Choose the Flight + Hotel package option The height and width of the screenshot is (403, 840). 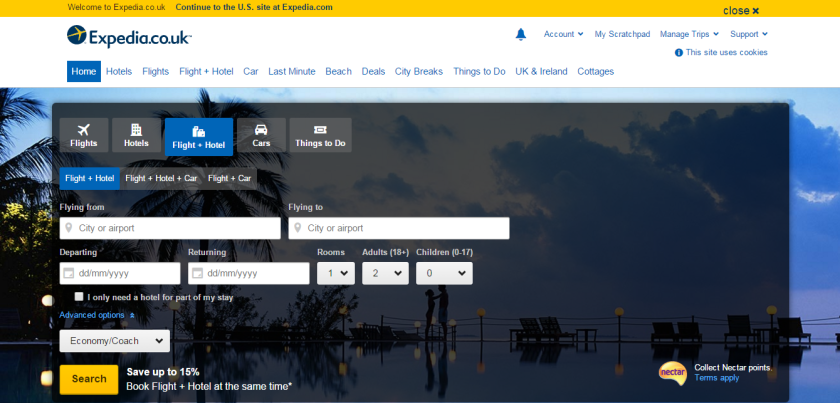[89, 178]
